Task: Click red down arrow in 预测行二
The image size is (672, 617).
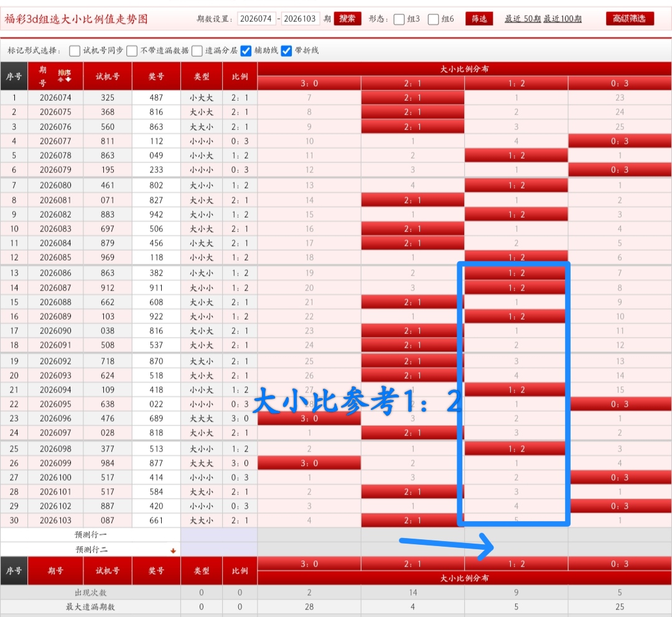Action: coord(173,550)
